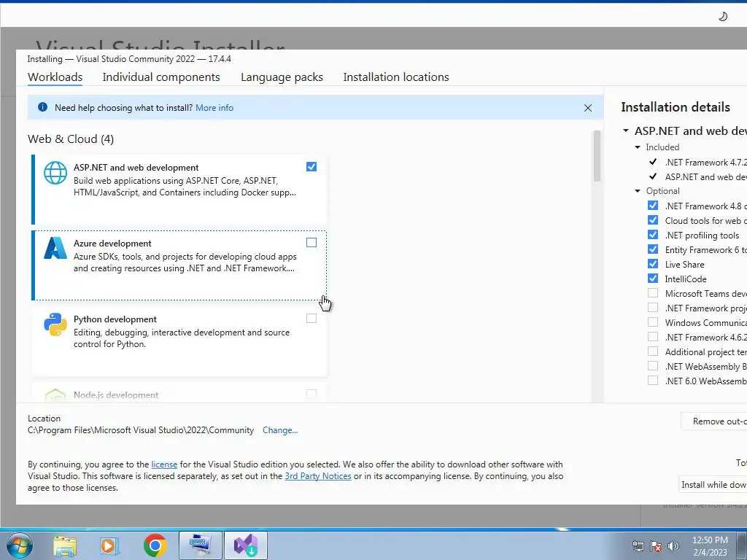
Task: Click the ASP.NET globe workload icon
Action: 55,173
